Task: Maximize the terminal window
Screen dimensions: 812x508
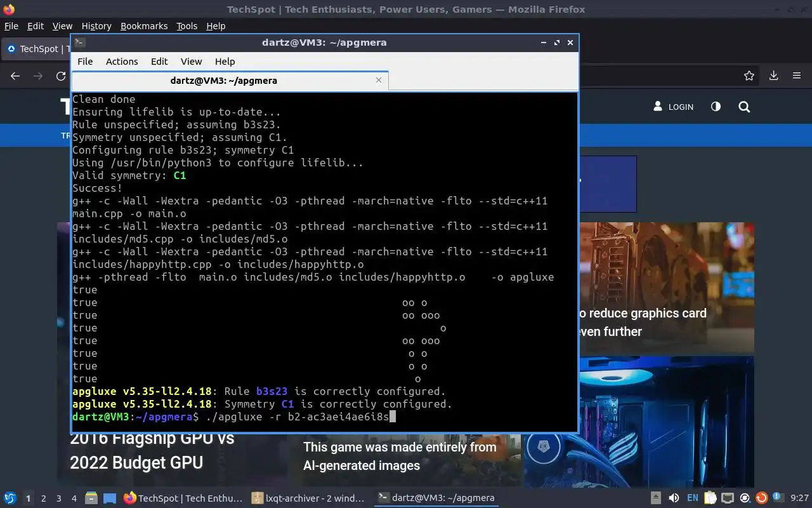Action: coord(557,43)
